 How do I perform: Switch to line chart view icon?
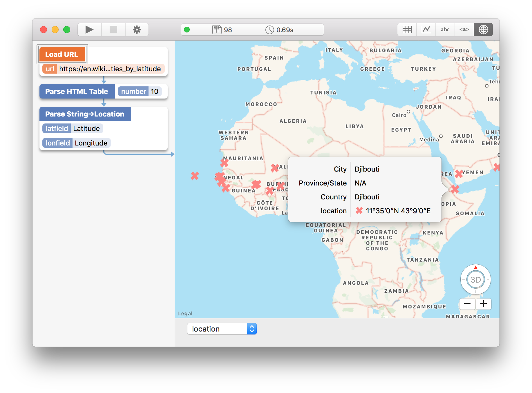tap(426, 30)
